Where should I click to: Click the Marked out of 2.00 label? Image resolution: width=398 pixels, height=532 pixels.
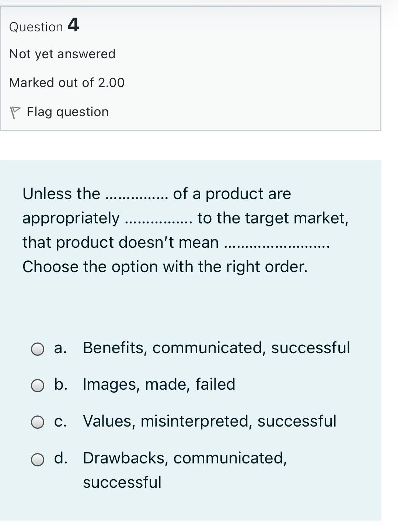coord(67,83)
